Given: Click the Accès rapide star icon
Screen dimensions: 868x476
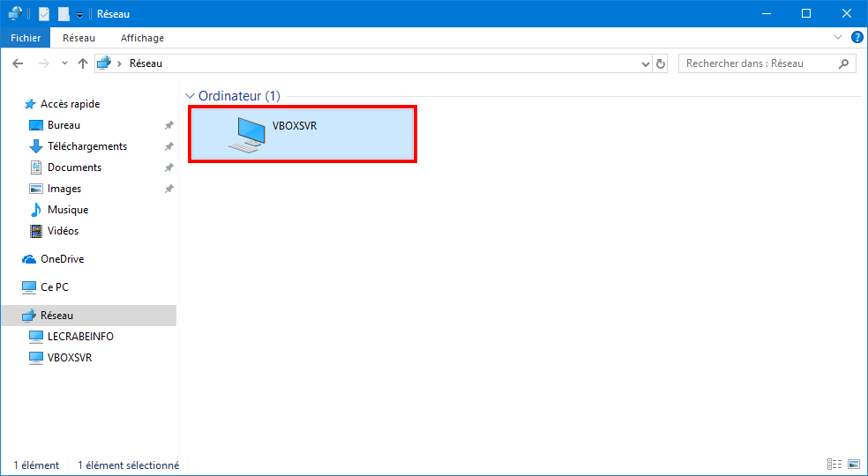Looking at the screenshot, I should click(30, 104).
